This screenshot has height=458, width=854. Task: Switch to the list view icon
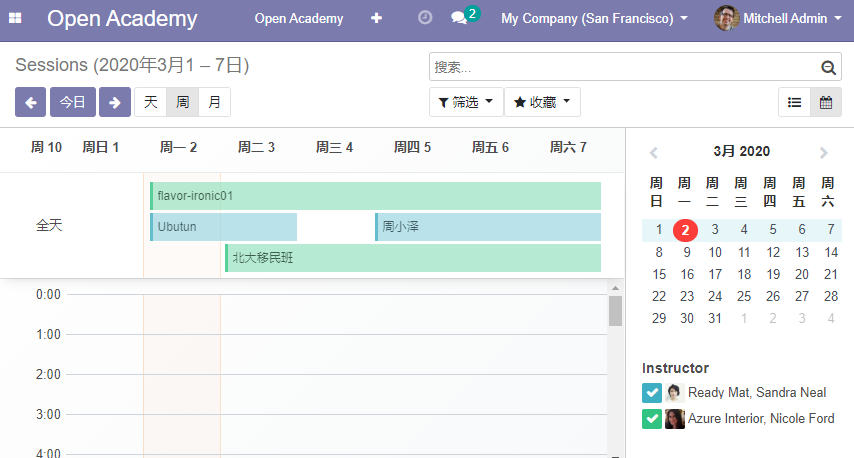tap(795, 102)
